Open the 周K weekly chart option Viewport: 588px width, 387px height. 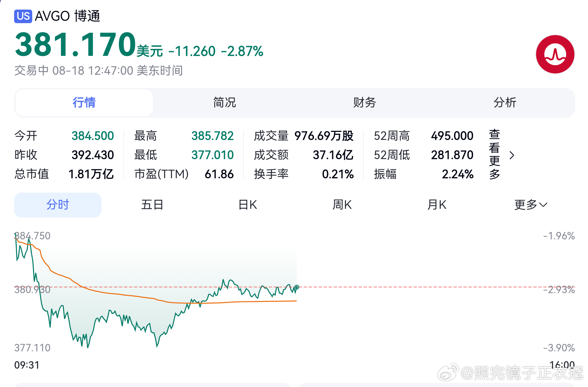click(342, 205)
